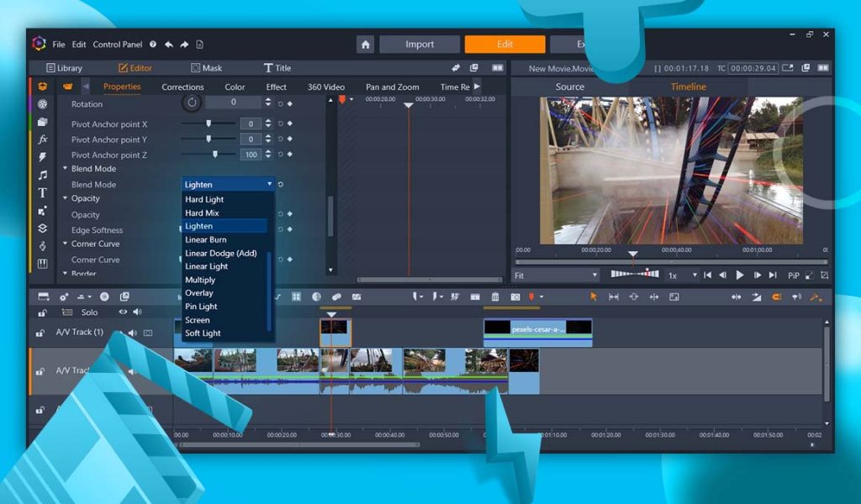This screenshot has width=861, height=504.
Task: Collapse the Corner Curve section
Action: pos(66,244)
